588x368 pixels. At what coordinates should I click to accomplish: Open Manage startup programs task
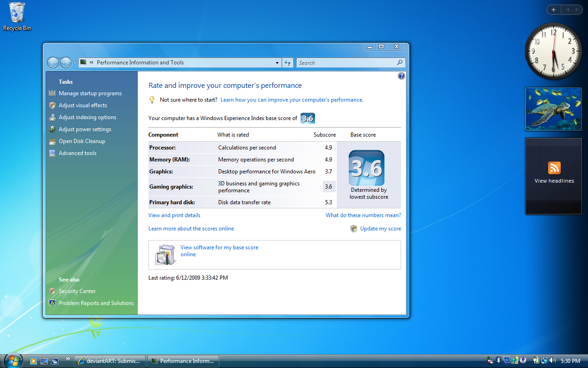[90, 93]
